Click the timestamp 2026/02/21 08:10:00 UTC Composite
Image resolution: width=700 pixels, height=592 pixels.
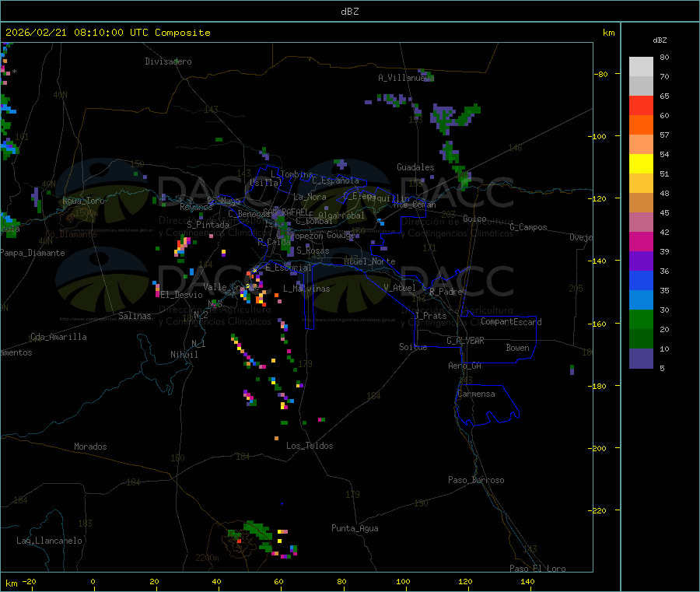point(107,33)
